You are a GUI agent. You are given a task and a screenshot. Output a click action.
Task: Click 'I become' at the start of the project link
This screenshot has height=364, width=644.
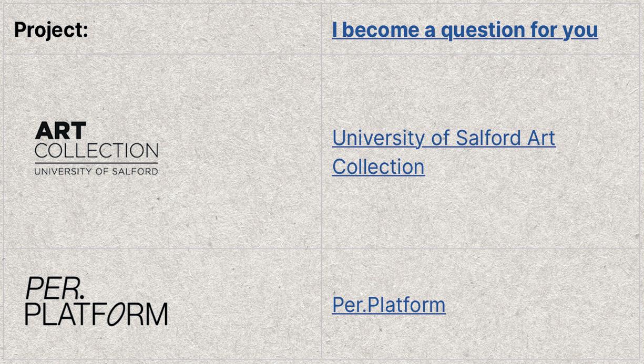click(x=376, y=29)
